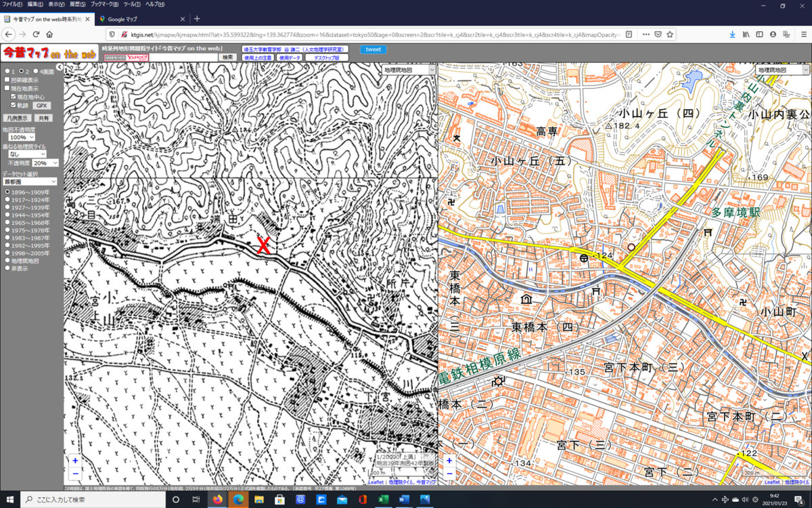Enable 現在地表示 checkbox
Screen dimensions: 812x508
(x=7, y=88)
